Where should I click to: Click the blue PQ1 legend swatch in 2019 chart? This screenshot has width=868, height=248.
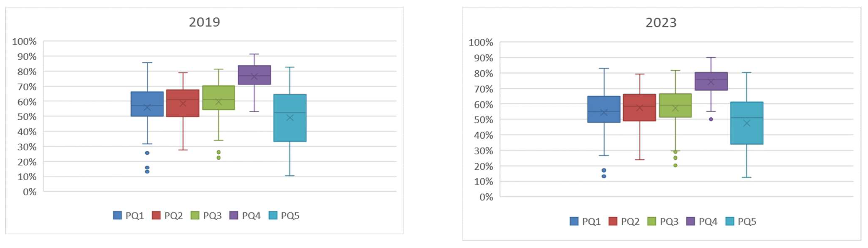pyautogui.click(x=117, y=215)
